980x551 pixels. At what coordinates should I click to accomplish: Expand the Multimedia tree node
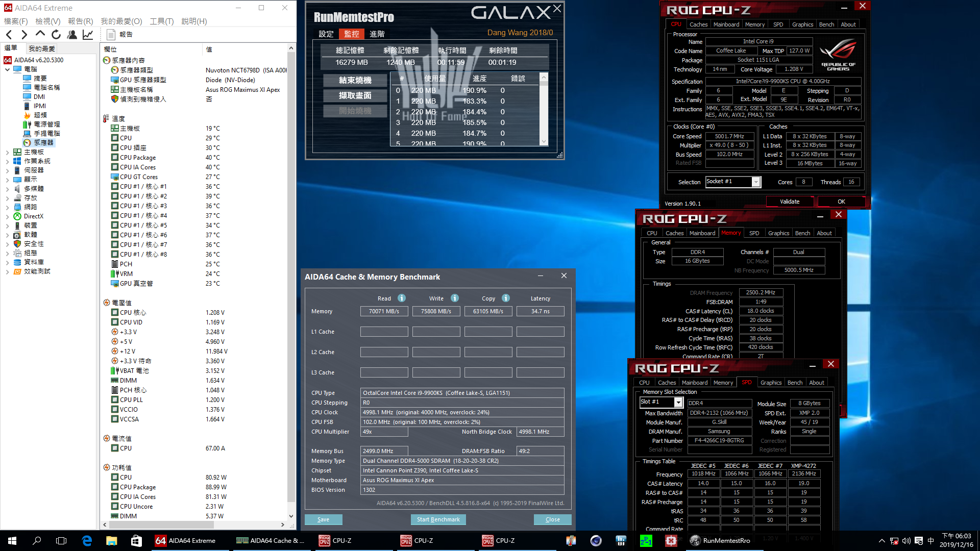click(x=8, y=189)
